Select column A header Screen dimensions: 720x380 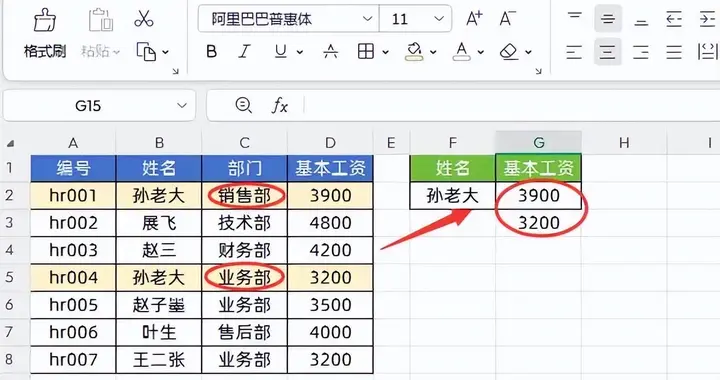(x=73, y=143)
